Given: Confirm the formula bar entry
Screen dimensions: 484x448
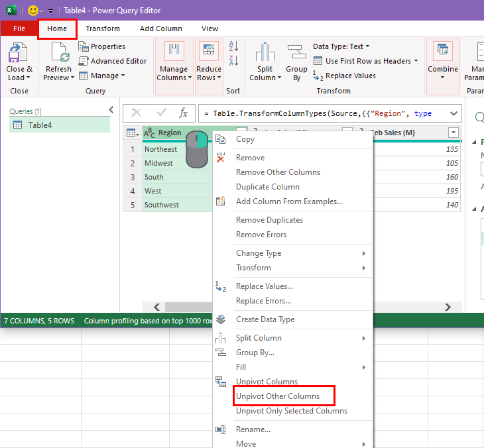Looking at the screenshot, I should pyautogui.click(x=161, y=113).
